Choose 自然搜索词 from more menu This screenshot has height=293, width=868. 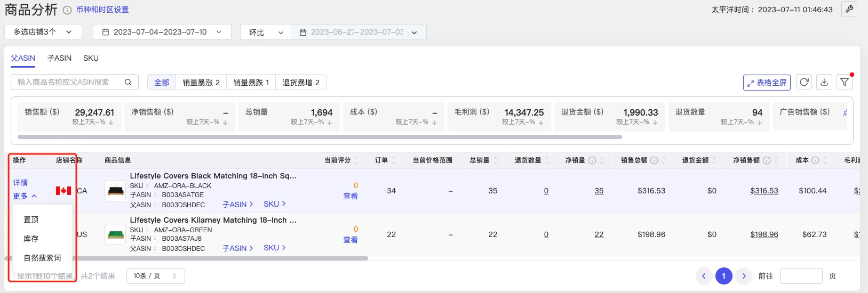coord(42,258)
